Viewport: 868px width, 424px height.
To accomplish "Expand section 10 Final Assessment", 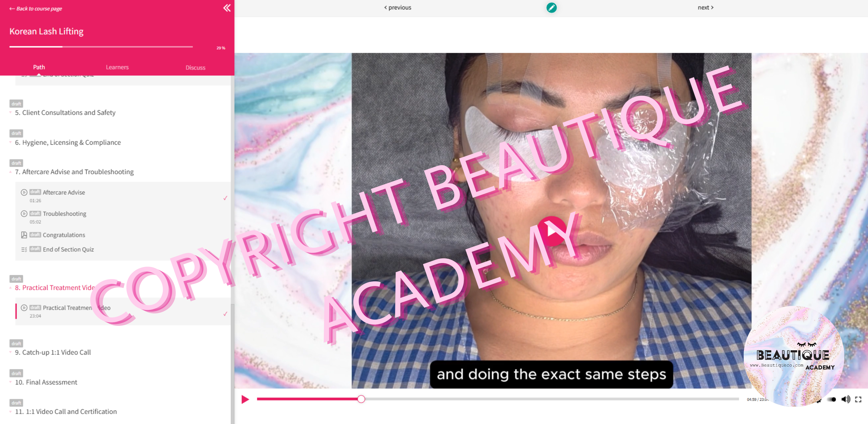I will pos(46,382).
